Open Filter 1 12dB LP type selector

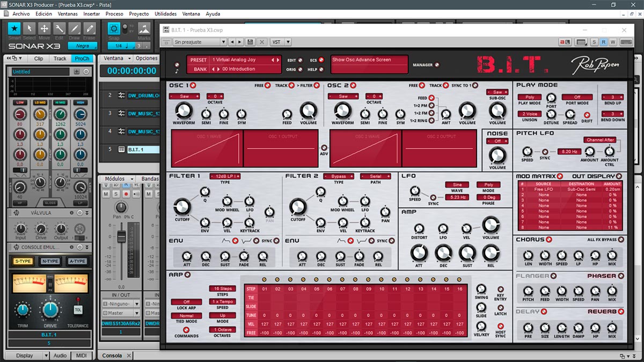tap(225, 176)
